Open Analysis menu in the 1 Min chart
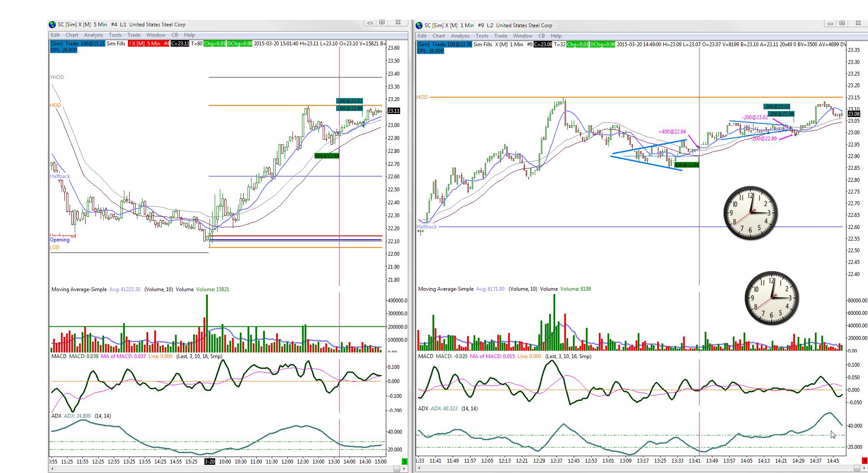This screenshot has width=868, height=473. [x=460, y=36]
